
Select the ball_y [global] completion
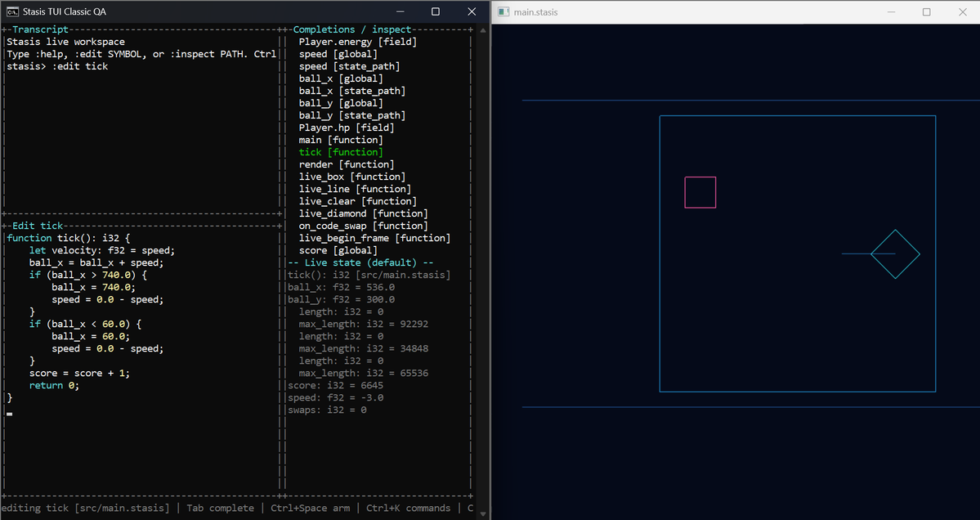coord(341,103)
